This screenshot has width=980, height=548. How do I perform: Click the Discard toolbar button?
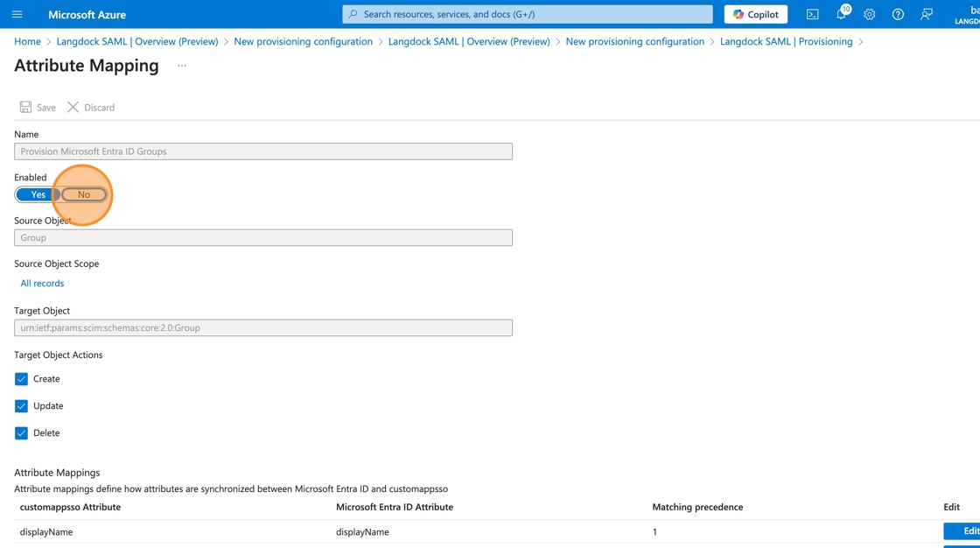(91, 107)
